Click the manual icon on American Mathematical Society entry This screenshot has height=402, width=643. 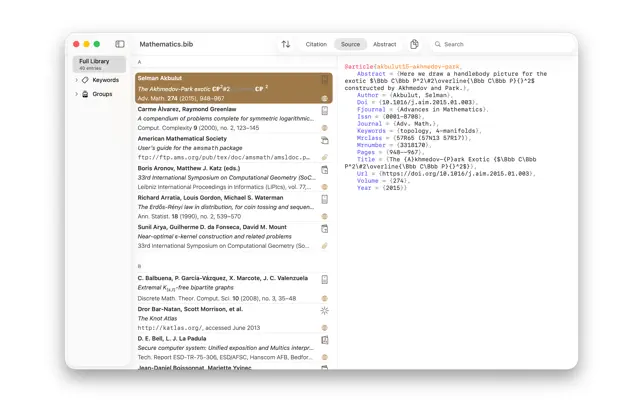[x=324, y=140]
